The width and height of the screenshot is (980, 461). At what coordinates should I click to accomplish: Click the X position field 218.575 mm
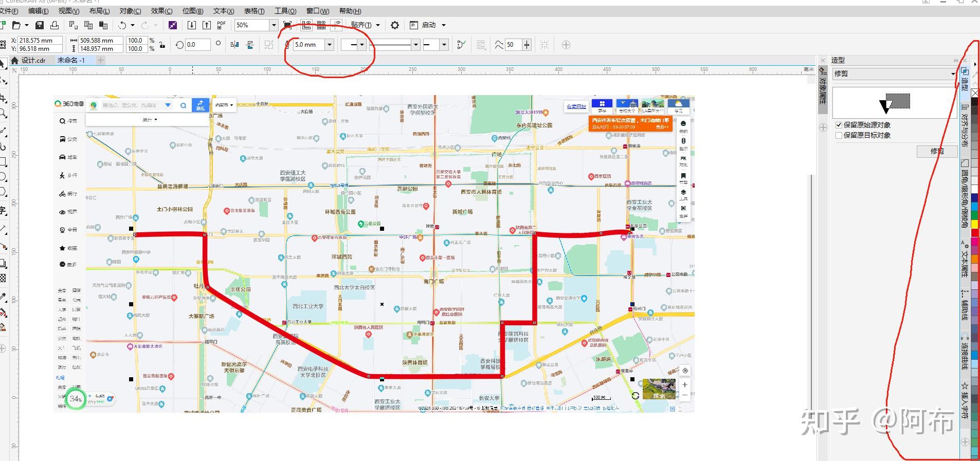click(x=40, y=40)
